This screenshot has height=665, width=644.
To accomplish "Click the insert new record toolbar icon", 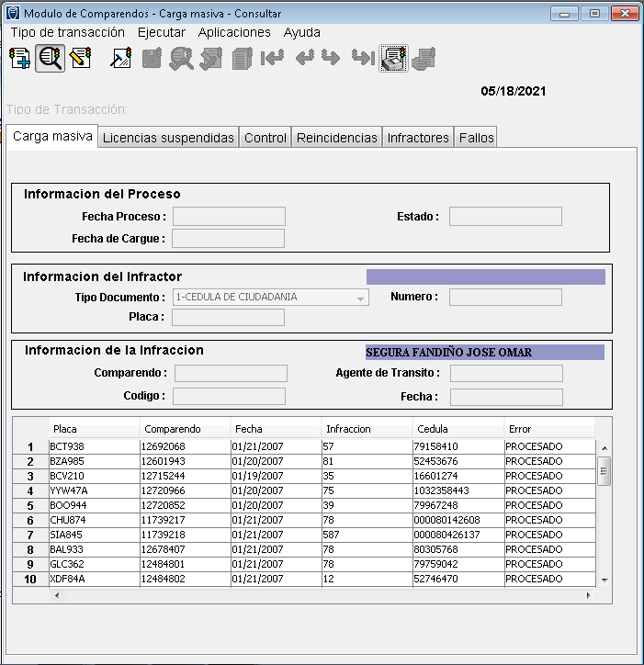I will (x=19, y=59).
